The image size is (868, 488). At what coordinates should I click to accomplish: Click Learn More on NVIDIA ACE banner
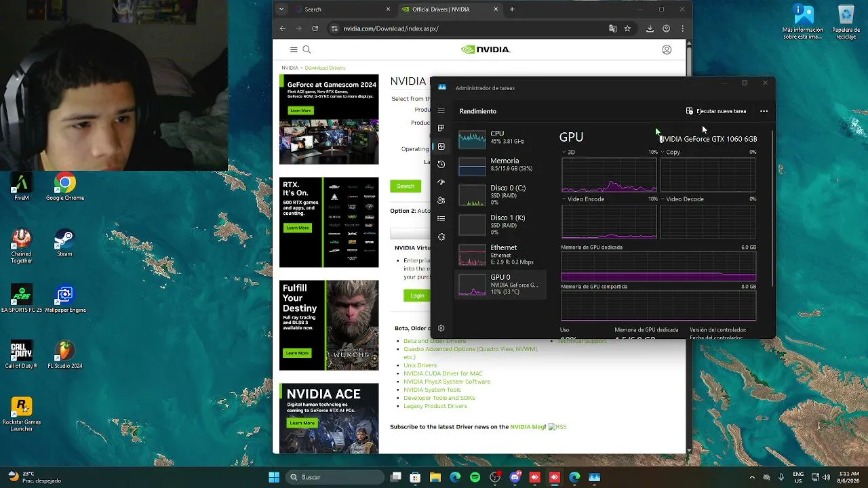[302, 423]
